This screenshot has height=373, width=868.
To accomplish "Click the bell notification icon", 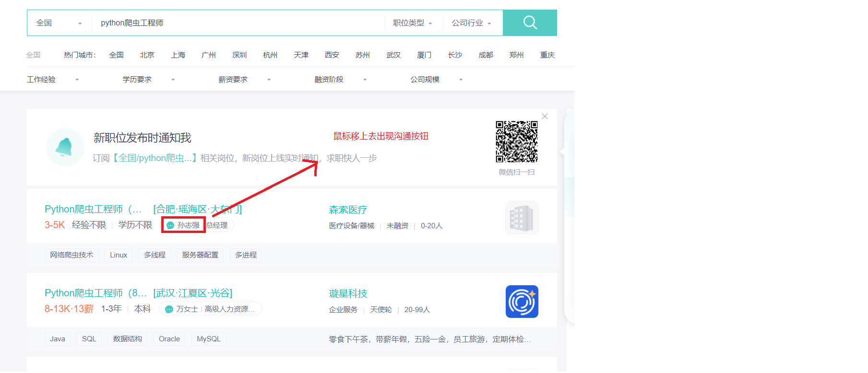I will [65, 147].
